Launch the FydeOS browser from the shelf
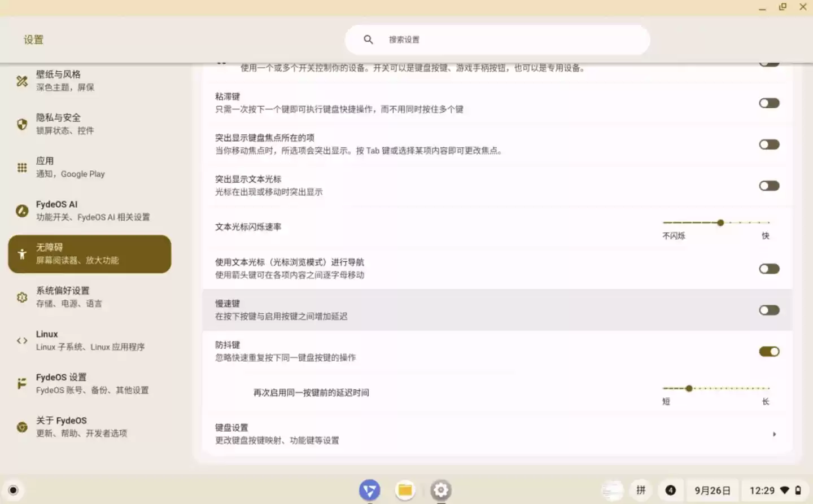This screenshot has height=504, width=813. coord(369,490)
